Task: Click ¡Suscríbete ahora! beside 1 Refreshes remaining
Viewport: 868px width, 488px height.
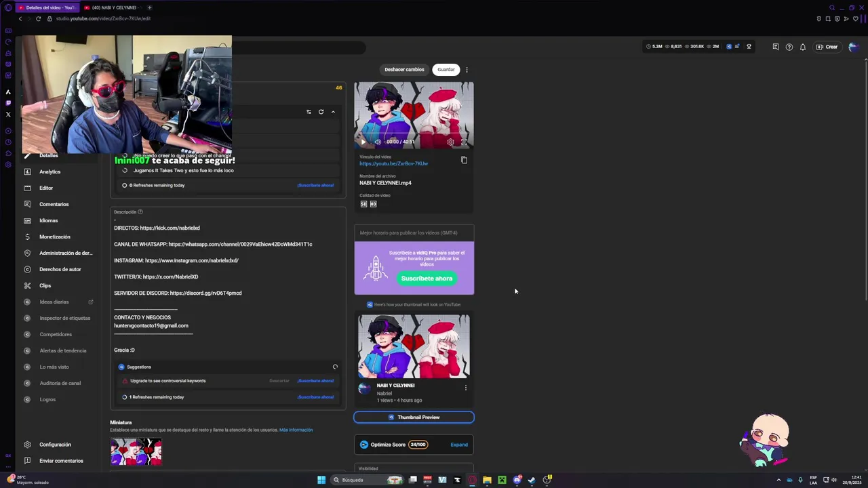Action: 315,397
